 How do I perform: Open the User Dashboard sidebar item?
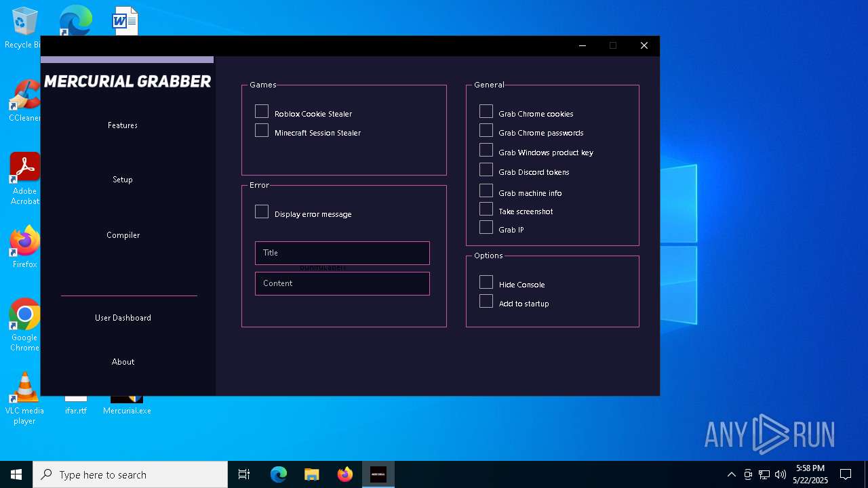click(123, 318)
